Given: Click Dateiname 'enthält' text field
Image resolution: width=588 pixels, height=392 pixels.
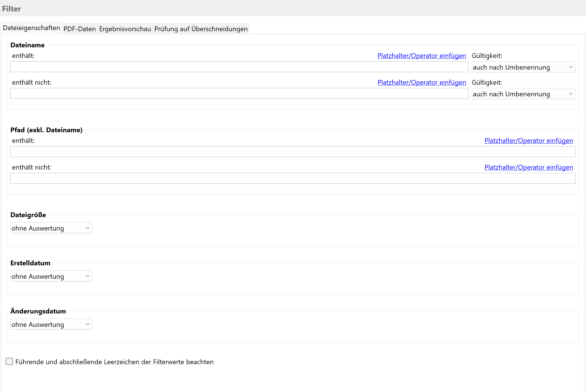Looking at the screenshot, I should pos(239,67).
